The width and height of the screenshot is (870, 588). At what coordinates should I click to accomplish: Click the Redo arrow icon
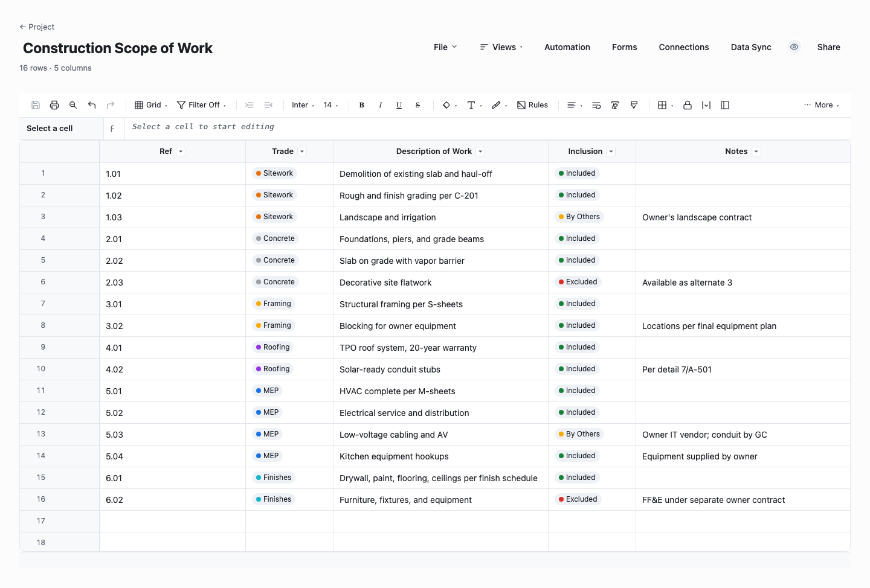pos(111,105)
